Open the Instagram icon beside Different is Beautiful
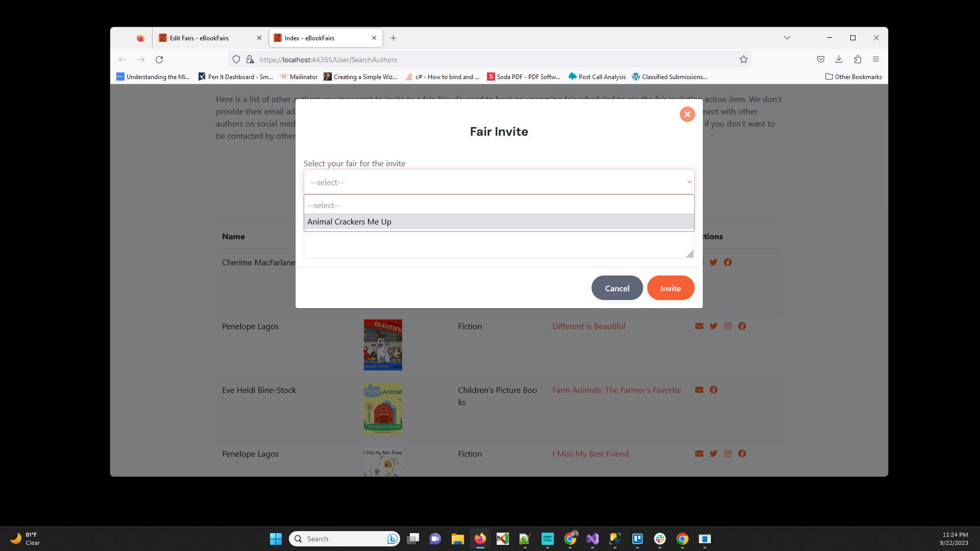The width and height of the screenshot is (980, 551). point(727,326)
